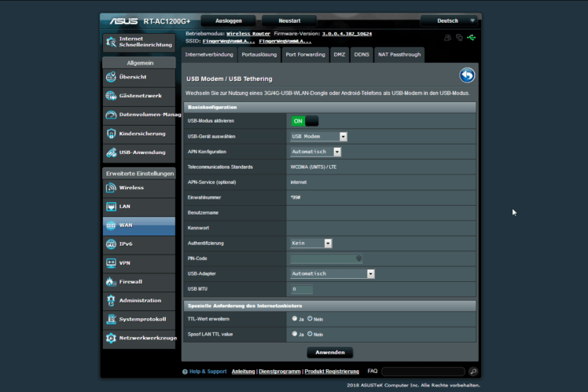This screenshot has height=392, width=588.
Task: Click the Datenvolumen-Manager gauge icon
Action: tap(111, 115)
